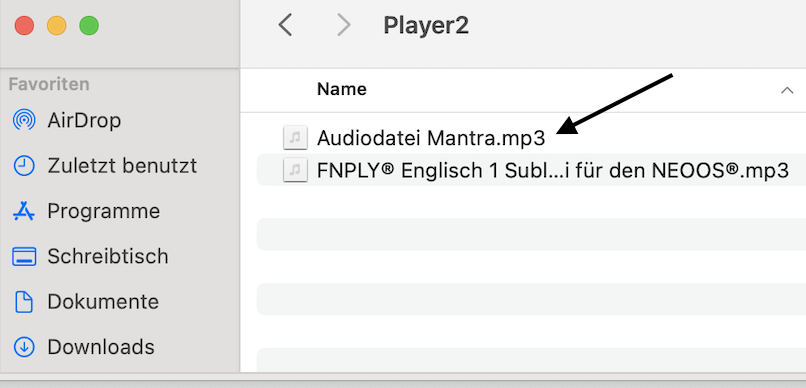Open the Zuletzt benutzt sidebar label

point(122,166)
